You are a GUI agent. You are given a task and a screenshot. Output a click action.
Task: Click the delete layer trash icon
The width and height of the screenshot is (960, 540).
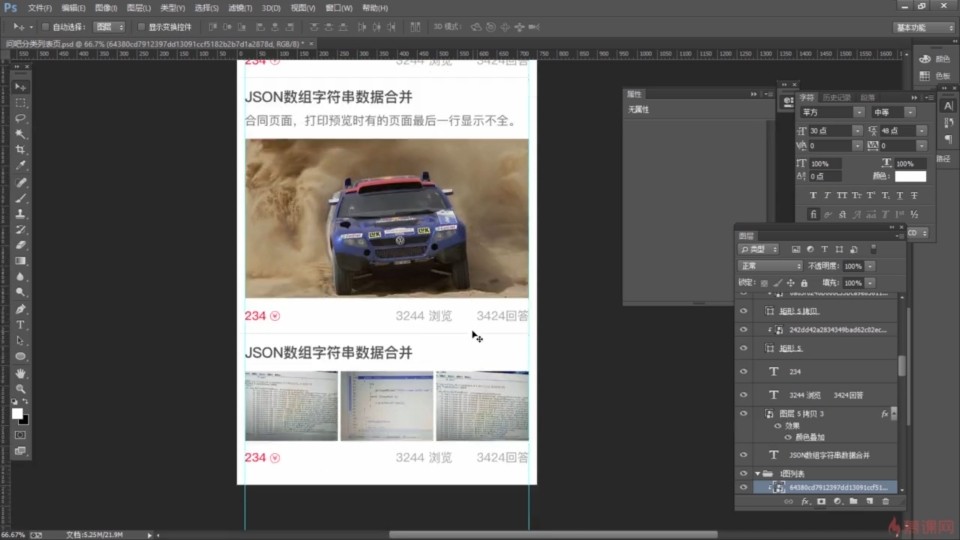pos(885,501)
